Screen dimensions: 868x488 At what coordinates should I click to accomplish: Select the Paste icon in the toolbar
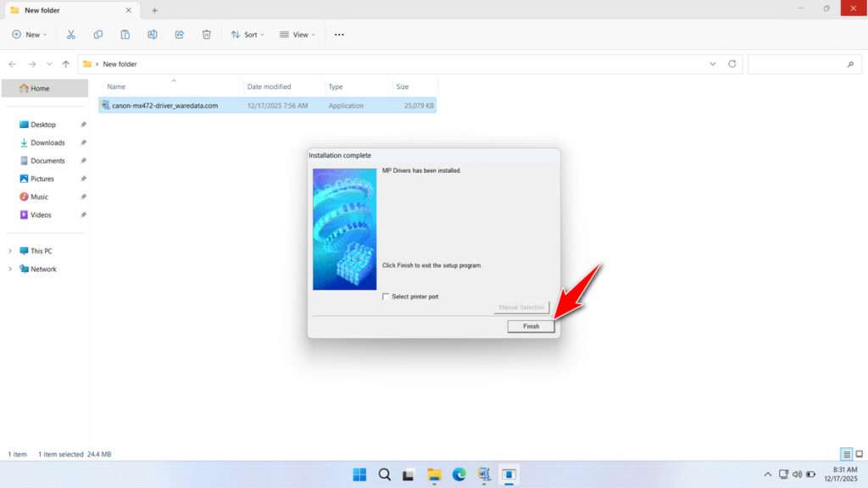click(x=125, y=34)
